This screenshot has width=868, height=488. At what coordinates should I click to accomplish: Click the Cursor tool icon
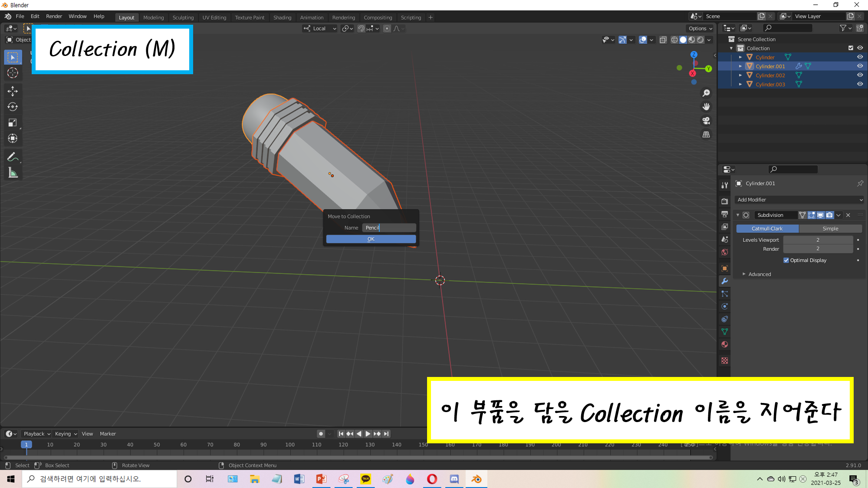(x=13, y=73)
